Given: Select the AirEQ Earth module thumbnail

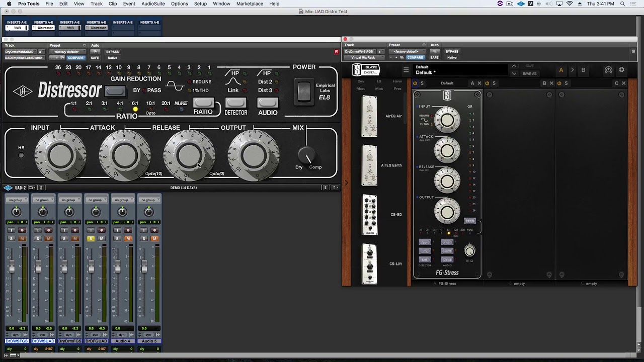Looking at the screenshot, I should (369, 165).
